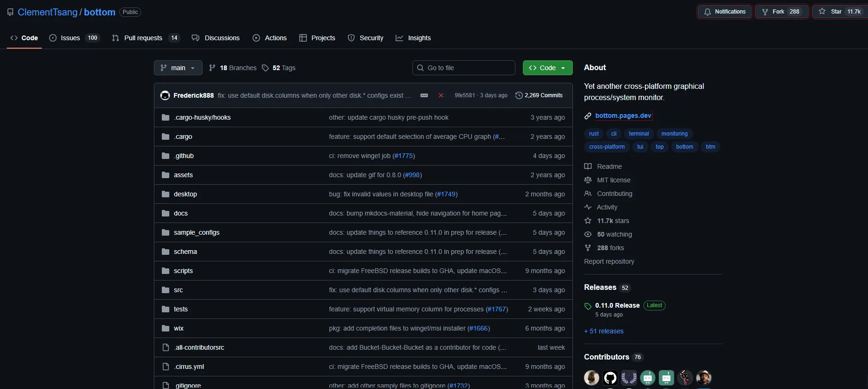The image size is (868, 389).
Task: Open the .cargo-husky/hooks folder
Action: coord(203,117)
